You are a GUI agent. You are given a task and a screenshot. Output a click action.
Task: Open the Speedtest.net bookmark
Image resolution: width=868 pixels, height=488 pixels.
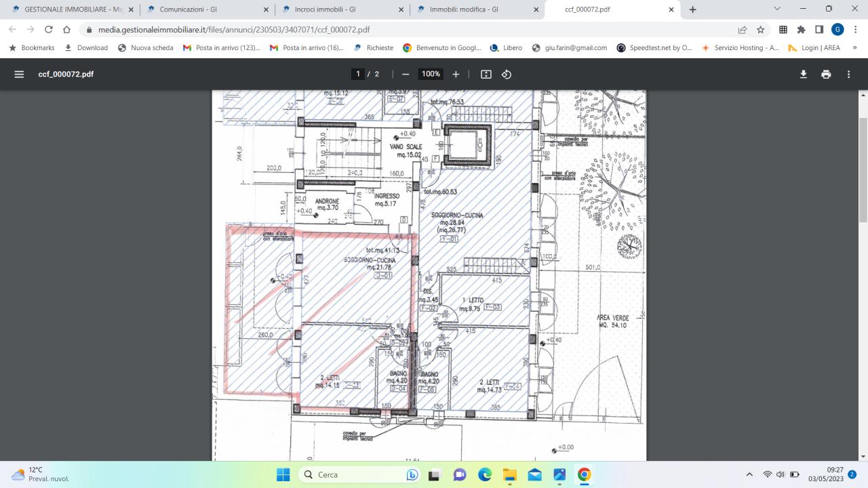654,47
